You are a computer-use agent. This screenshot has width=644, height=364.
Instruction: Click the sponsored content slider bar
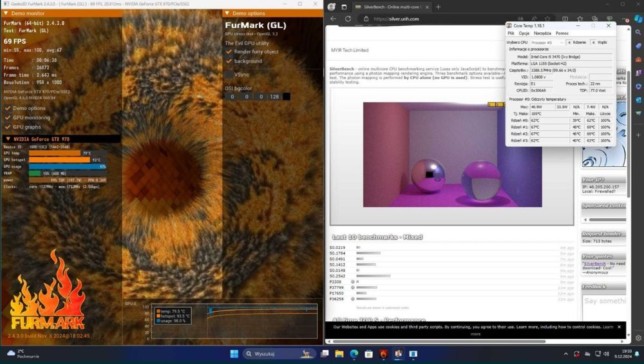point(607,220)
